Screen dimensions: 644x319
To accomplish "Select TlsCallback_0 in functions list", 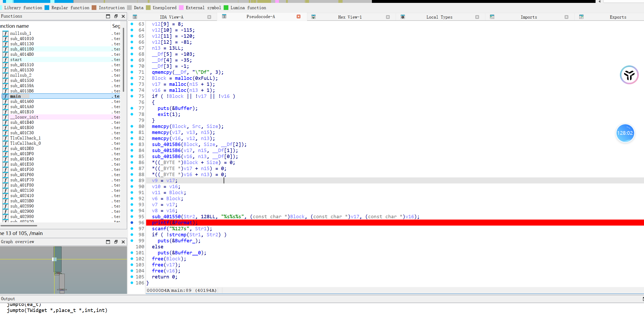I will (x=25, y=143).
